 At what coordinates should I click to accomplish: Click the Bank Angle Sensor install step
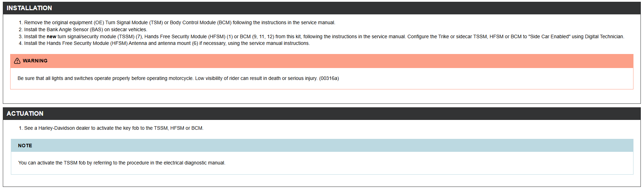click(85, 29)
